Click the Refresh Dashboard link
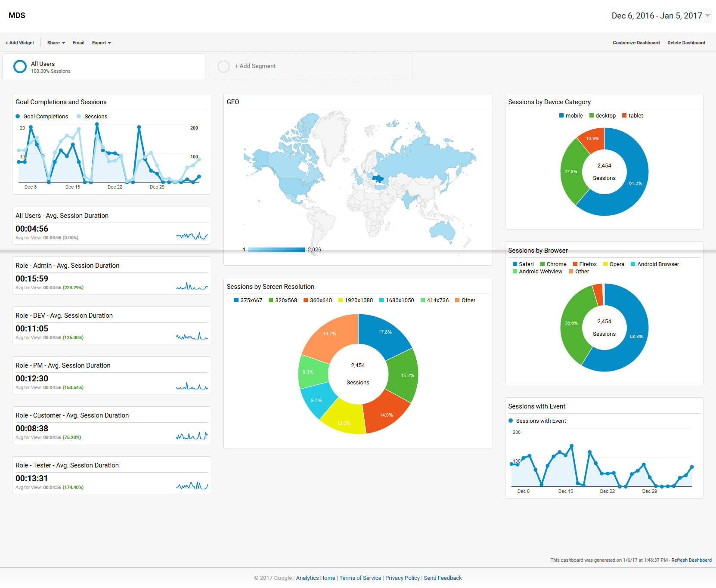Image resolution: width=716 pixels, height=588 pixels. (691, 560)
